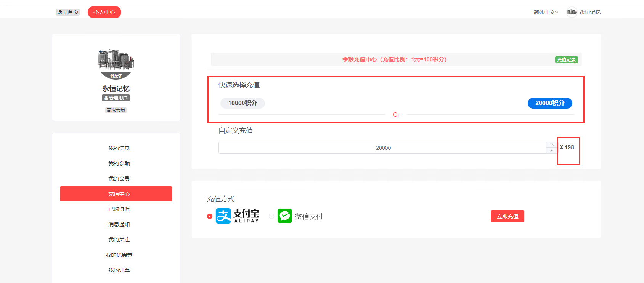Select the 支付宝 radio button
This screenshot has width=644, height=283.
click(210, 216)
